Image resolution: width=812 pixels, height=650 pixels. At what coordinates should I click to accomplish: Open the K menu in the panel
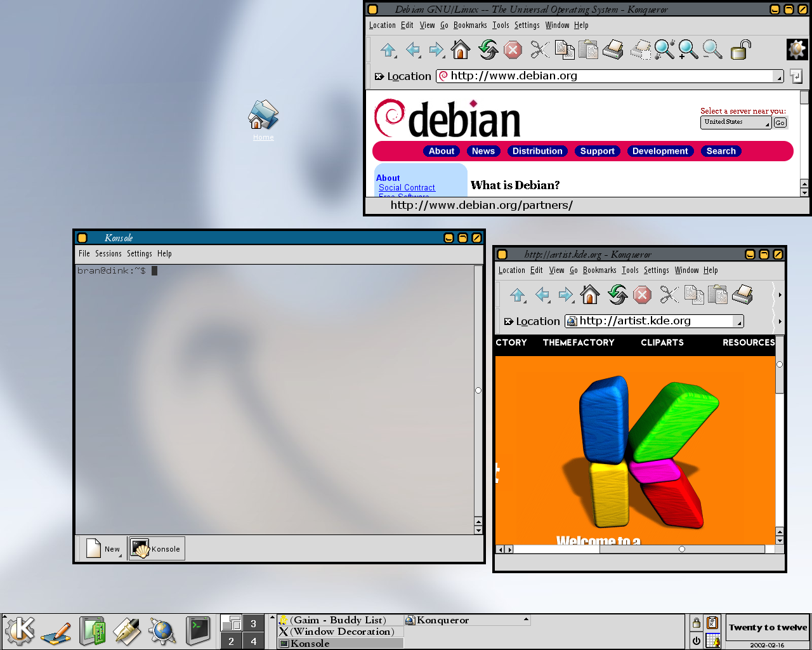click(x=20, y=631)
